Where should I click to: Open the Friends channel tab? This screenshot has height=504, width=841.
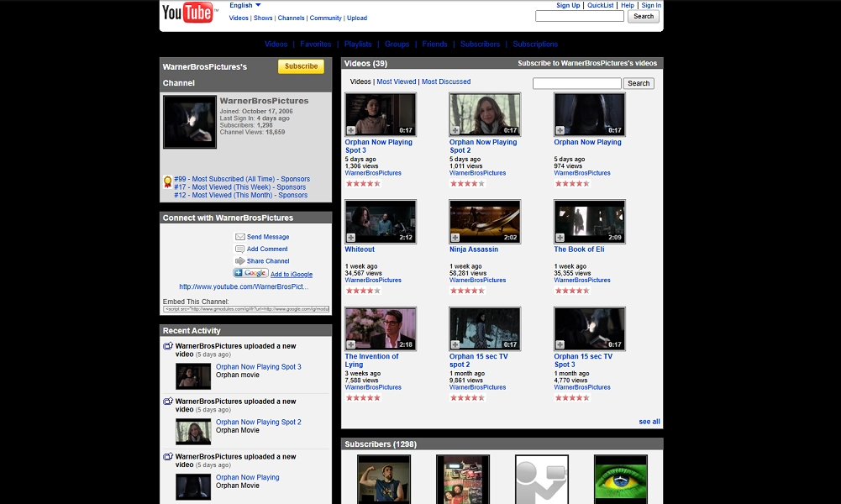pos(434,44)
